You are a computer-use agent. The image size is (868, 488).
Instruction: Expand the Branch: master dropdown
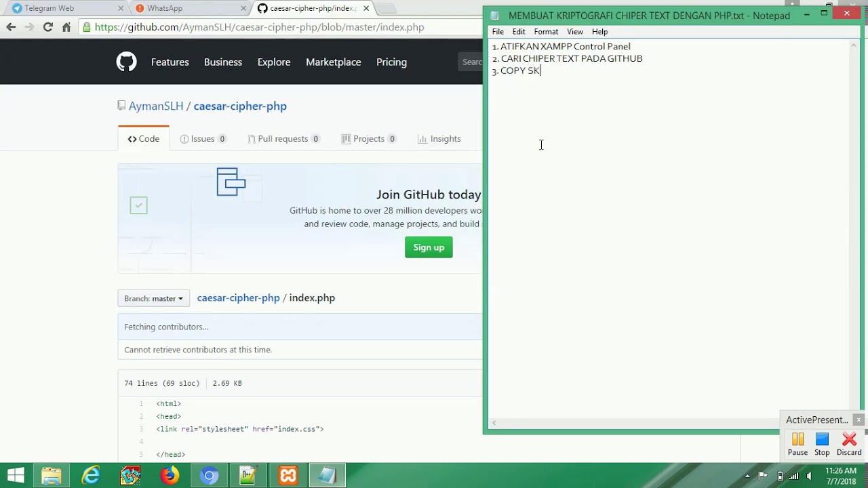point(154,298)
